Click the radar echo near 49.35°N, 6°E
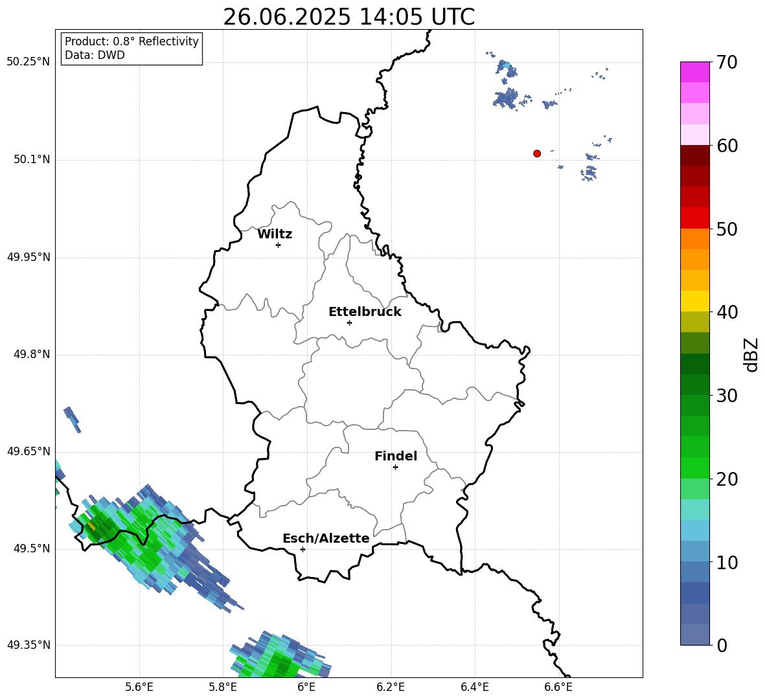This screenshot has width=767, height=700. tap(280, 655)
